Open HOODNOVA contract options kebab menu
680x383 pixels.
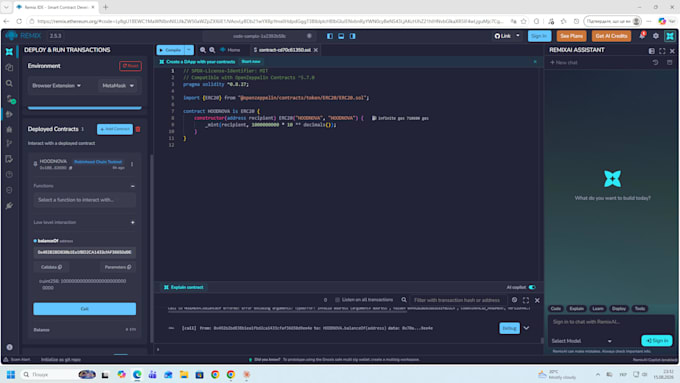[x=132, y=164]
